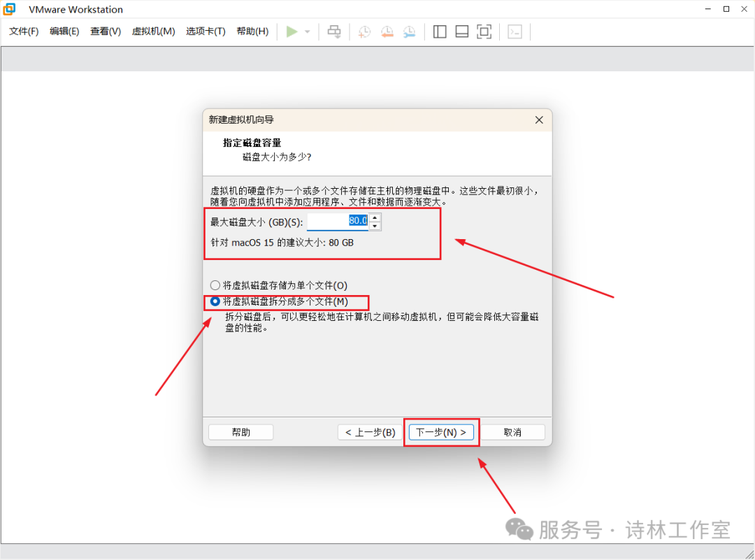Increase disk size with the up spinner

(x=375, y=217)
